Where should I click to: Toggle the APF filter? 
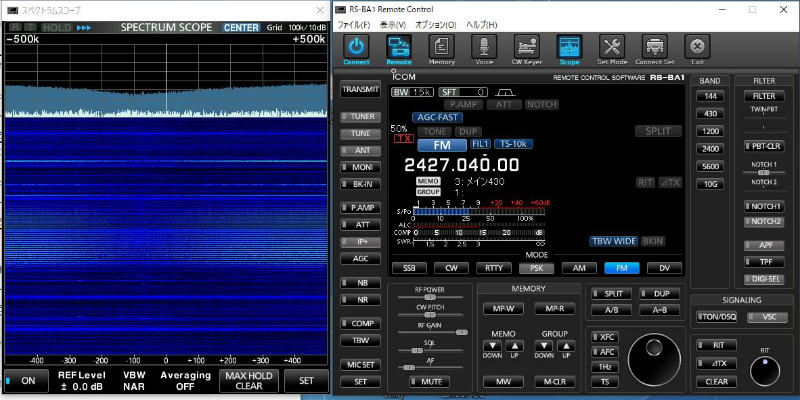click(x=764, y=245)
